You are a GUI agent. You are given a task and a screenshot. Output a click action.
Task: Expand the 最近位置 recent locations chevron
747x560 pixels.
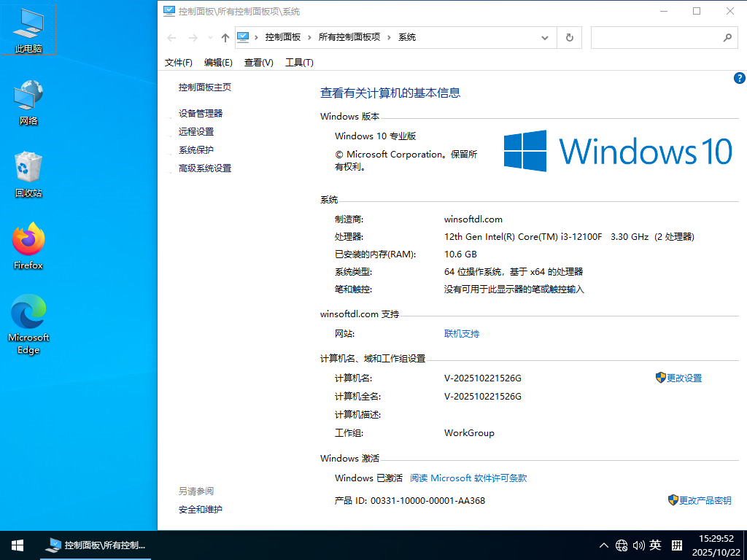(x=209, y=37)
